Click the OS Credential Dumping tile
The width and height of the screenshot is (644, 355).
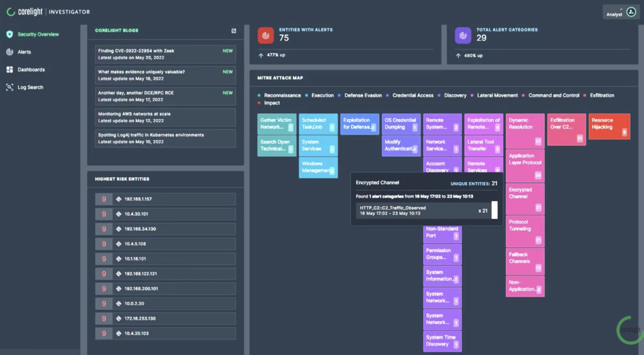point(401,124)
